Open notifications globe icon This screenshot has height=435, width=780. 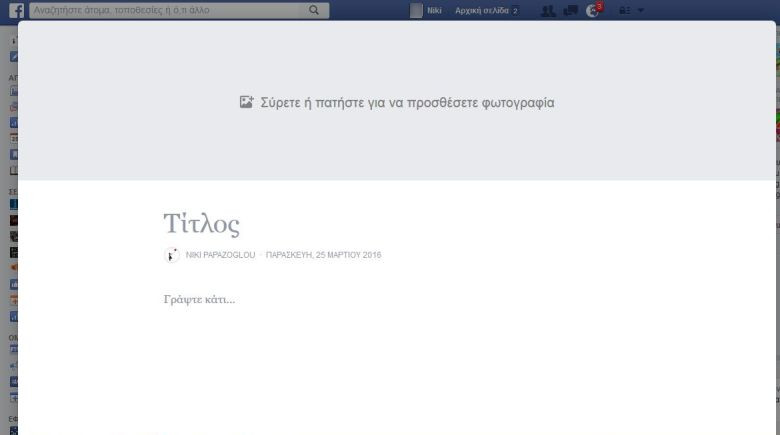592,10
